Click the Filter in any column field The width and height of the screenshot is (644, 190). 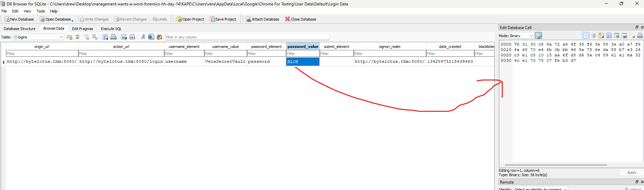tap(247, 37)
